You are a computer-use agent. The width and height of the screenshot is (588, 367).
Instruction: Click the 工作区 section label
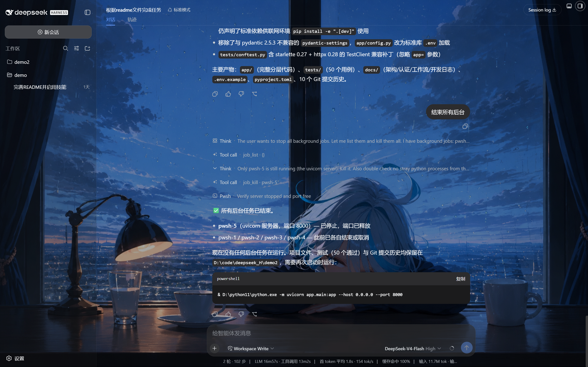pyautogui.click(x=13, y=49)
